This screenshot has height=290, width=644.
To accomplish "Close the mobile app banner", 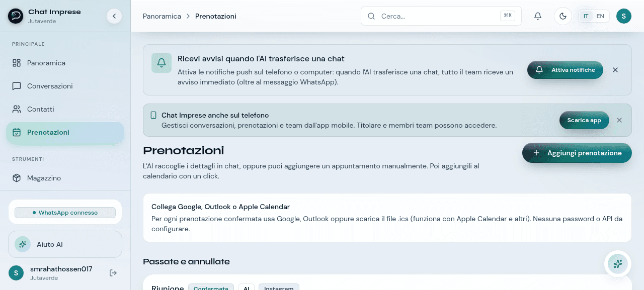I will click(619, 120).
